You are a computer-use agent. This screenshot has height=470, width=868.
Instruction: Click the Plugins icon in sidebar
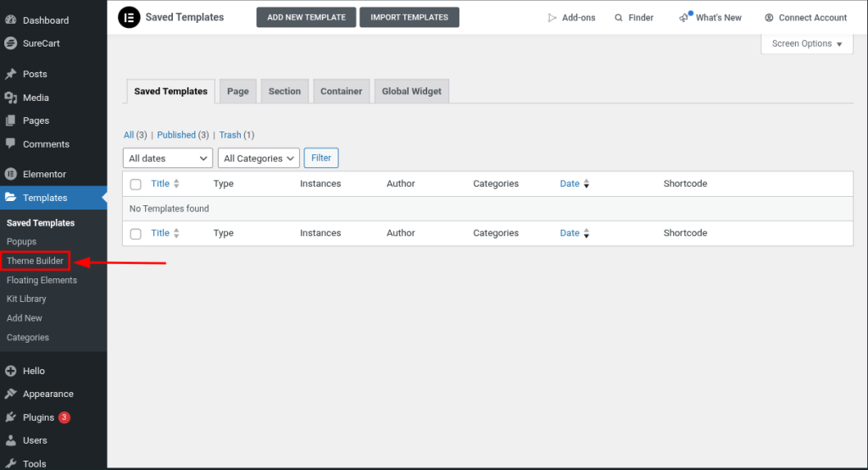(11, 417)
